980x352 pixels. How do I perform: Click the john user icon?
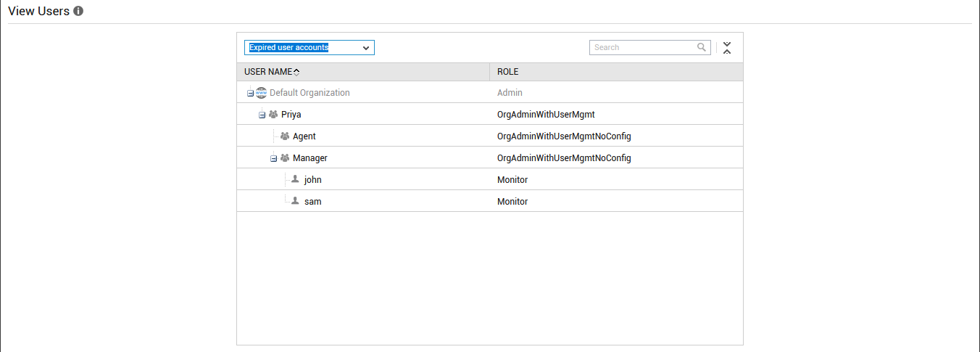295,179
